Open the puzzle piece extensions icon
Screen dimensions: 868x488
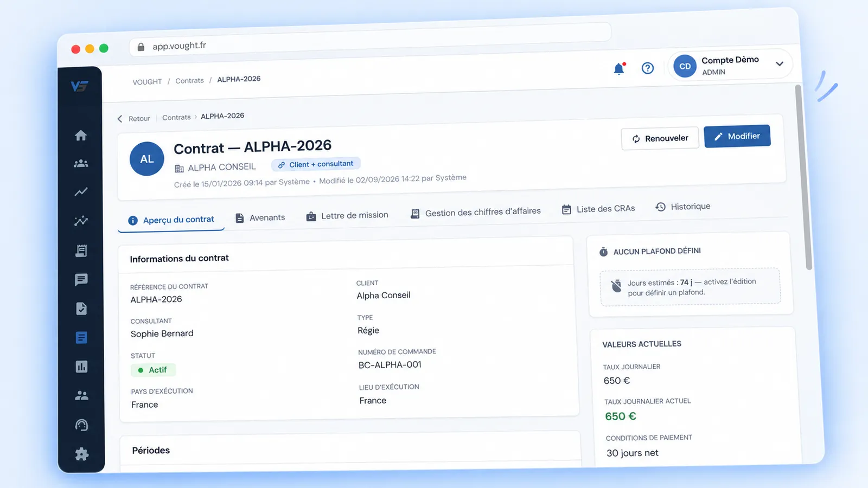[x=82, y=454]
